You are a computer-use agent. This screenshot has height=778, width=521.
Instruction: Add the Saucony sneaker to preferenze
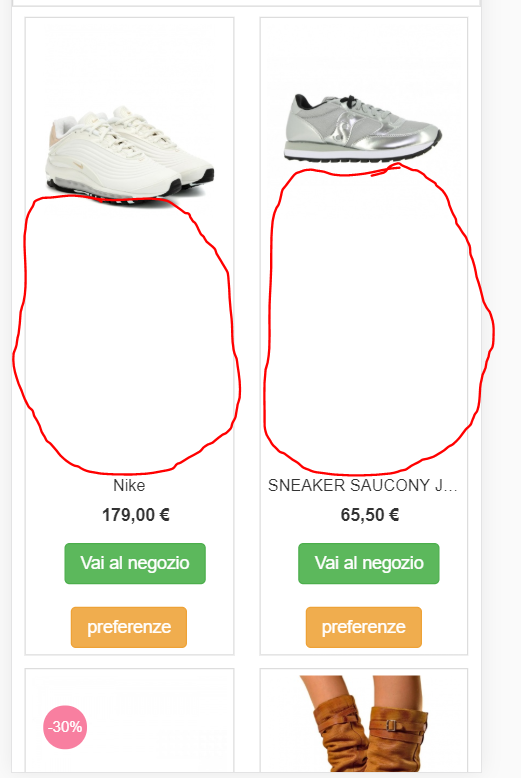[364, 627]
